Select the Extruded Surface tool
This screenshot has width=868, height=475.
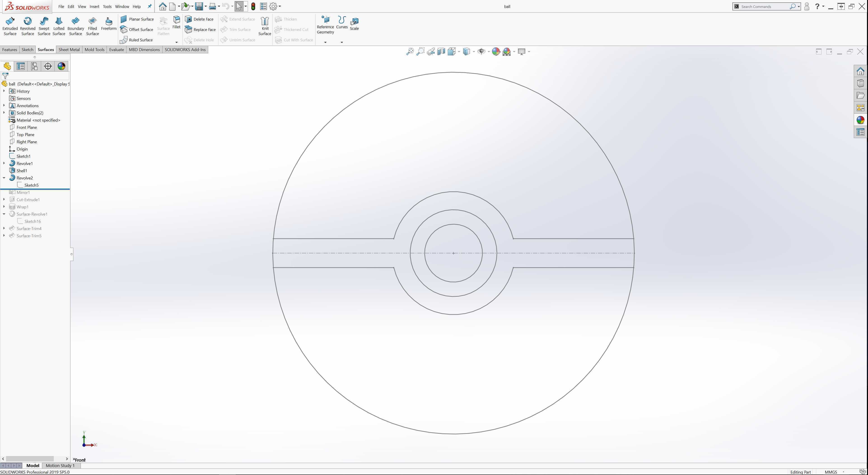(10, 26)
